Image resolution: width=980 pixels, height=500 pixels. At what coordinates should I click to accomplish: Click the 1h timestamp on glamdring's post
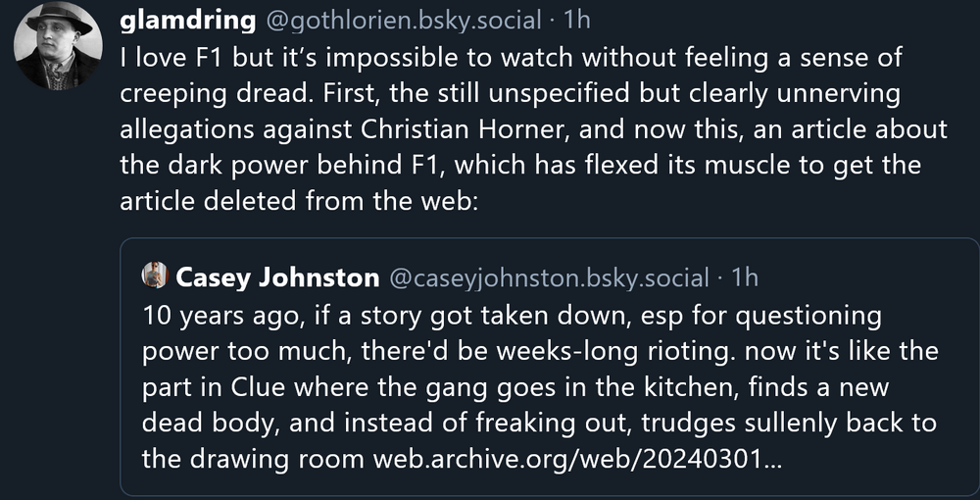pos(577,20)
